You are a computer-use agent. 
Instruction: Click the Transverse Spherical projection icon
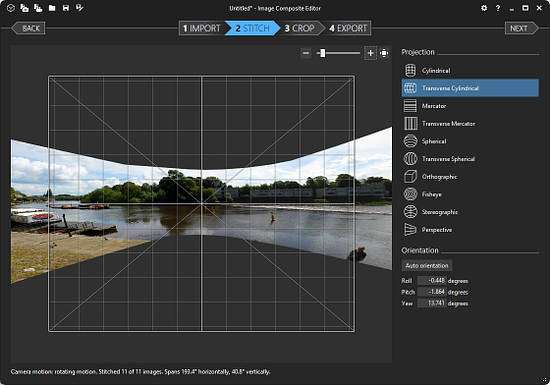[410, 158]
